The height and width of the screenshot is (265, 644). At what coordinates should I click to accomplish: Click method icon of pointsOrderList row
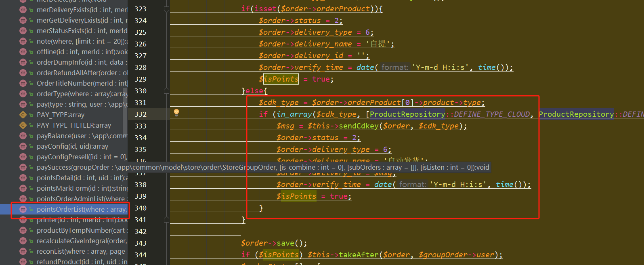[x=23, y=209]
